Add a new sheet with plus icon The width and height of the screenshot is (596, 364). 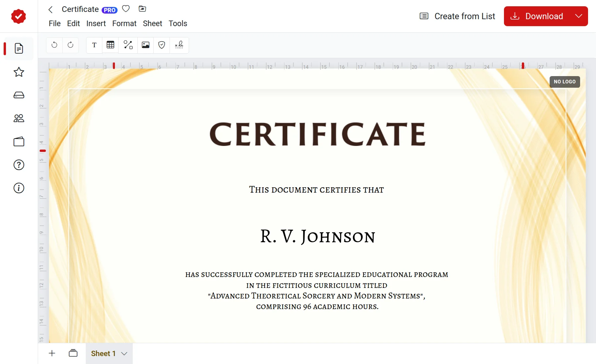(52, 353)
